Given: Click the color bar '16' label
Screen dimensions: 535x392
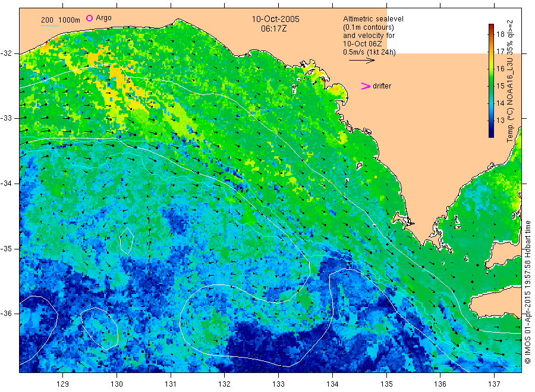Looking at the screenshot, I should pos(500,69).
